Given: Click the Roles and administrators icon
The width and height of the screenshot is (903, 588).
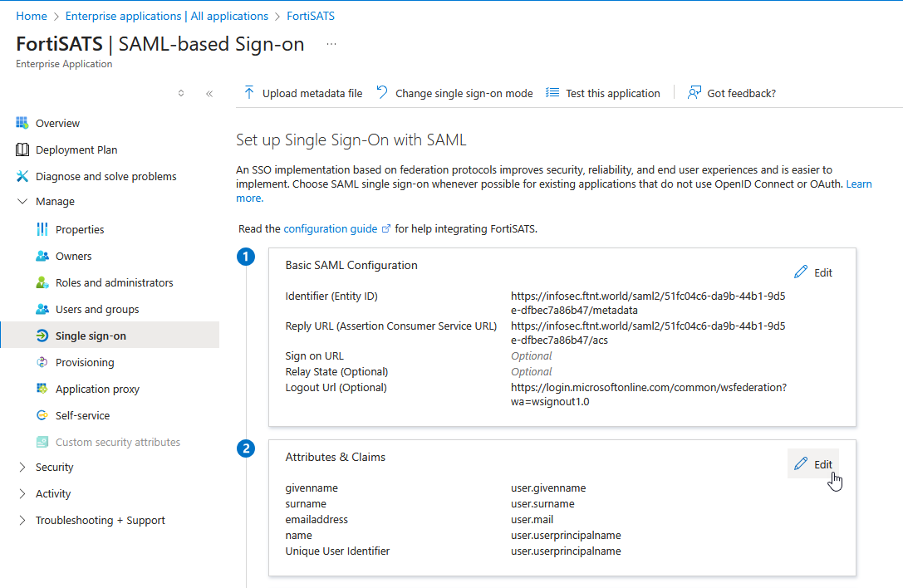Looking at the screenshot, I should (x=42, y=282).
